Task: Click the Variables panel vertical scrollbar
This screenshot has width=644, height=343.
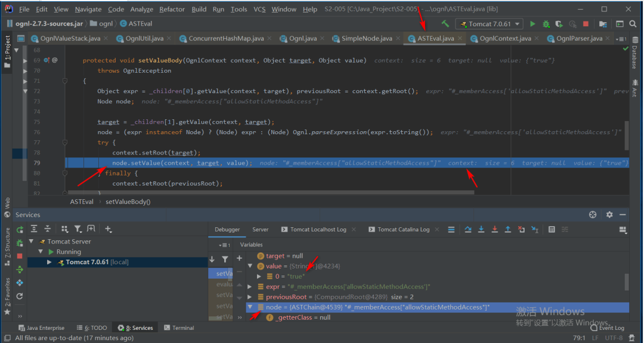Action: (x=626, y=280)
